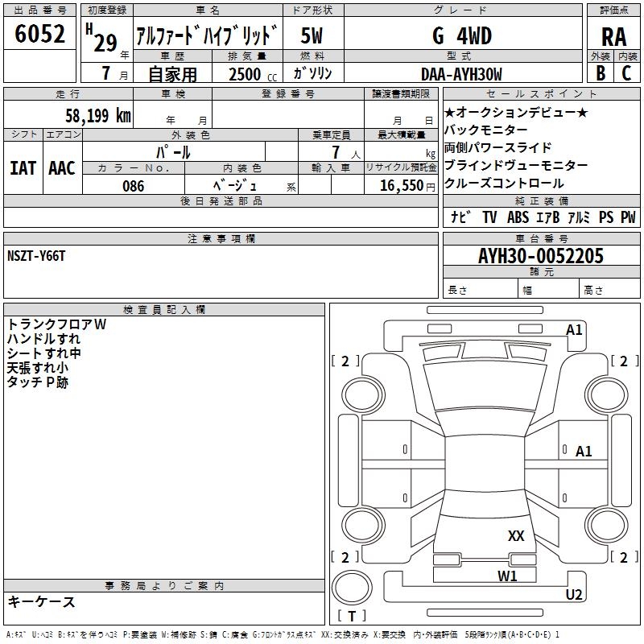The height and width of the screenshot is (644, 644).
Task: Select the star-marked オークションデビュー sales point
Action: [516, 113]
